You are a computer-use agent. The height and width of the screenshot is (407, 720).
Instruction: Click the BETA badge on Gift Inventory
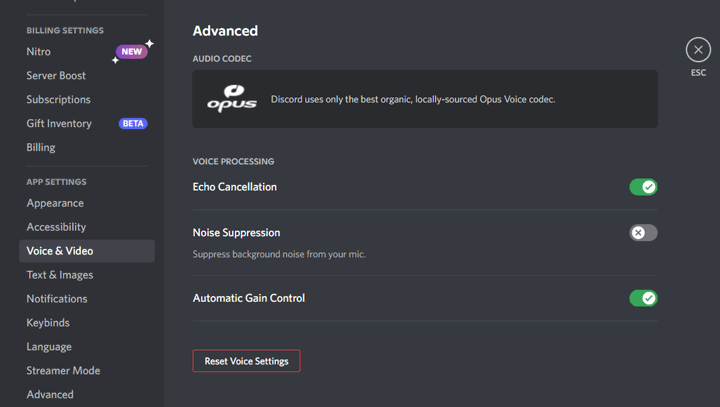pyautogui.click(x=133, y=124)
